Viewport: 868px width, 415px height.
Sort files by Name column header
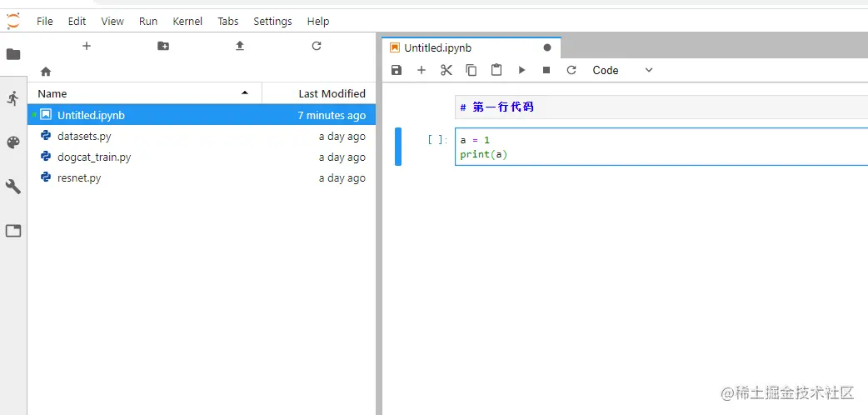pos(144,93)
